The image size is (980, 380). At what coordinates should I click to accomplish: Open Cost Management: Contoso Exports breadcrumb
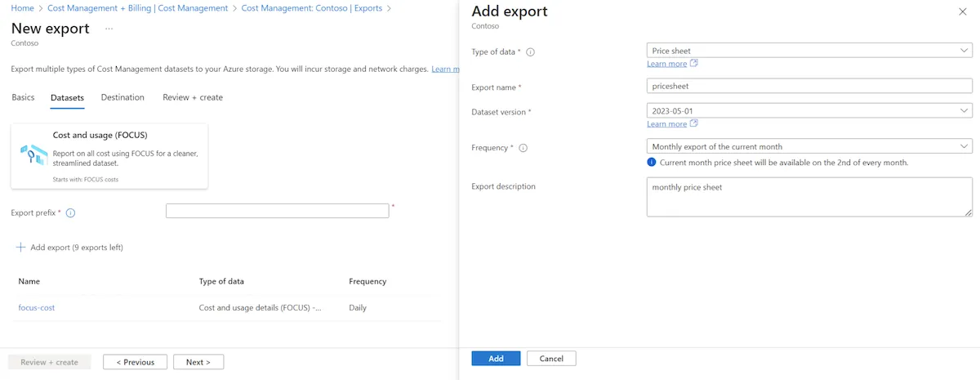(x=312, y=8)
